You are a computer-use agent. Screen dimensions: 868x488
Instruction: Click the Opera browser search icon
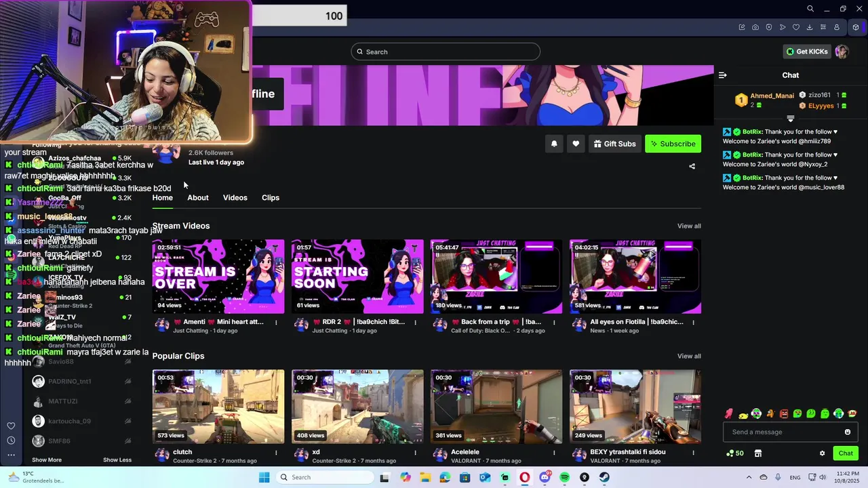pyautogui.click(x=810, y=9)
